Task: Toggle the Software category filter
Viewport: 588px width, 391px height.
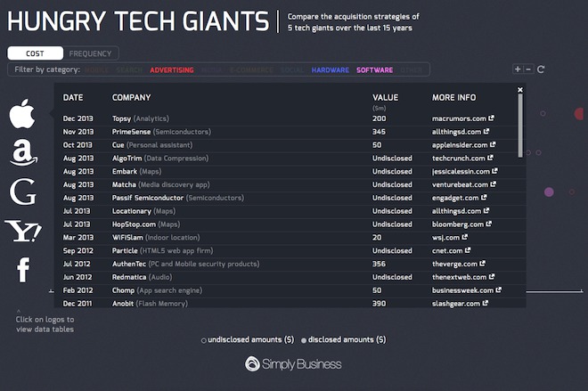Action: [375, 69]
